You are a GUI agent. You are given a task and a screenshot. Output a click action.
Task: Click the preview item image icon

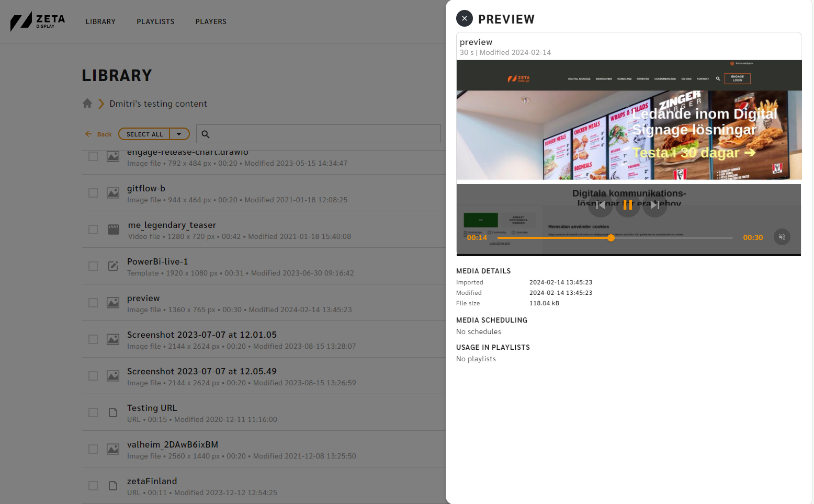point(113,303)
